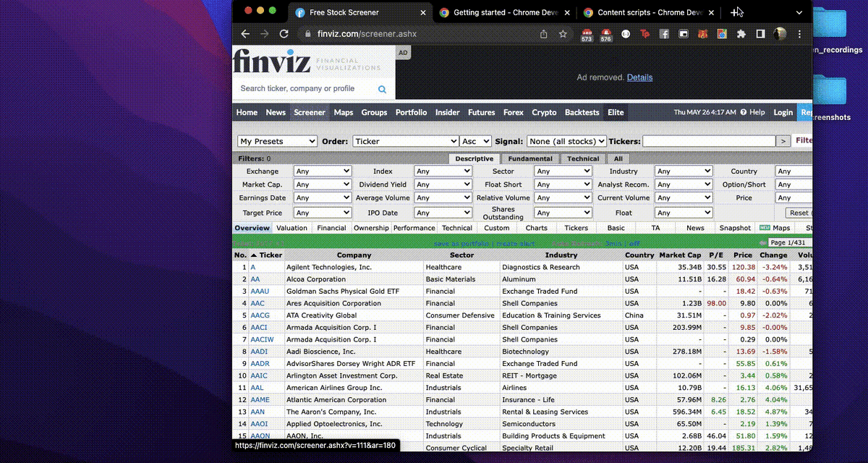This screenshot has height=463, width=868.
Task: Open the Valuation view tab
Action: [292, 228]
